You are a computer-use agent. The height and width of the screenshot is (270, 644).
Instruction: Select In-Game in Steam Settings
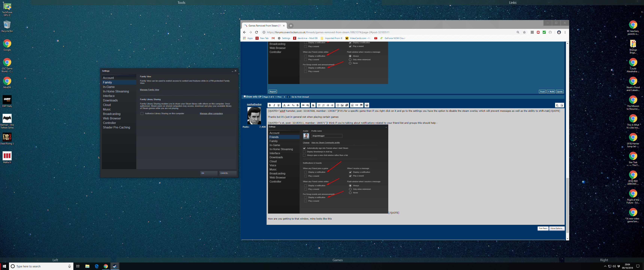pyautogui.click(x=119, y=87)
